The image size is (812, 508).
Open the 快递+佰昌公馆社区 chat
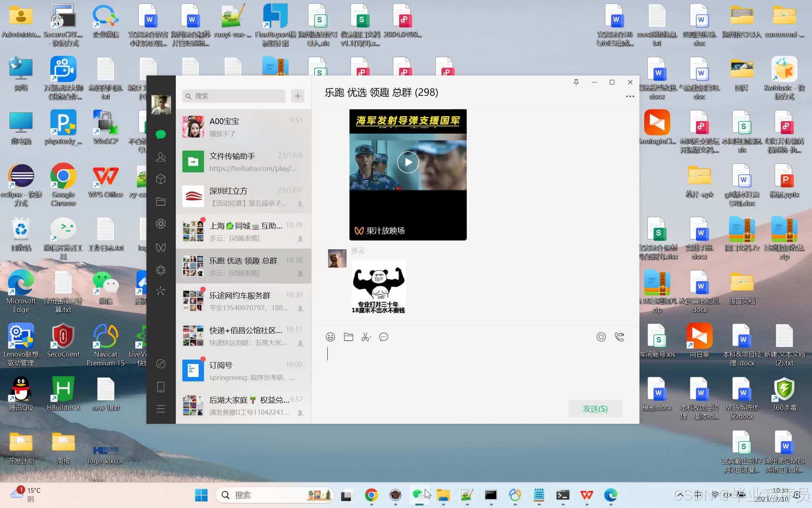[244, 336]
